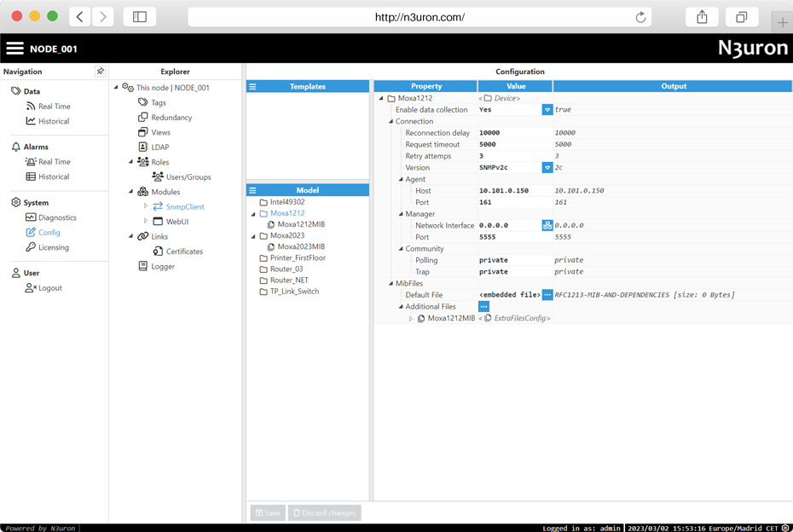The height and width of the screenshot is (532, 793).
Task: Click the Additional Files ellipsis button
Action: click(483, 307)
